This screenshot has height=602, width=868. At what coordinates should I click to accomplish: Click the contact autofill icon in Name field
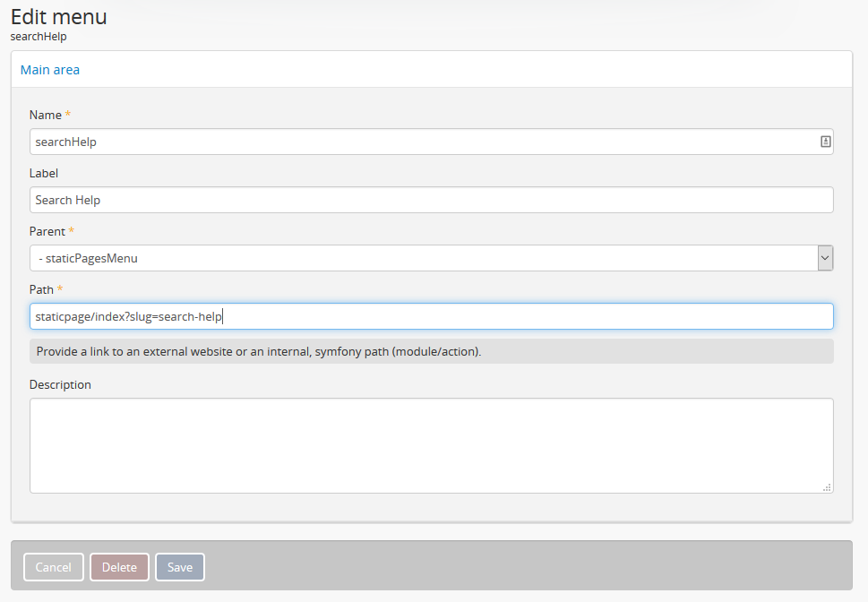tap(825, 142)
